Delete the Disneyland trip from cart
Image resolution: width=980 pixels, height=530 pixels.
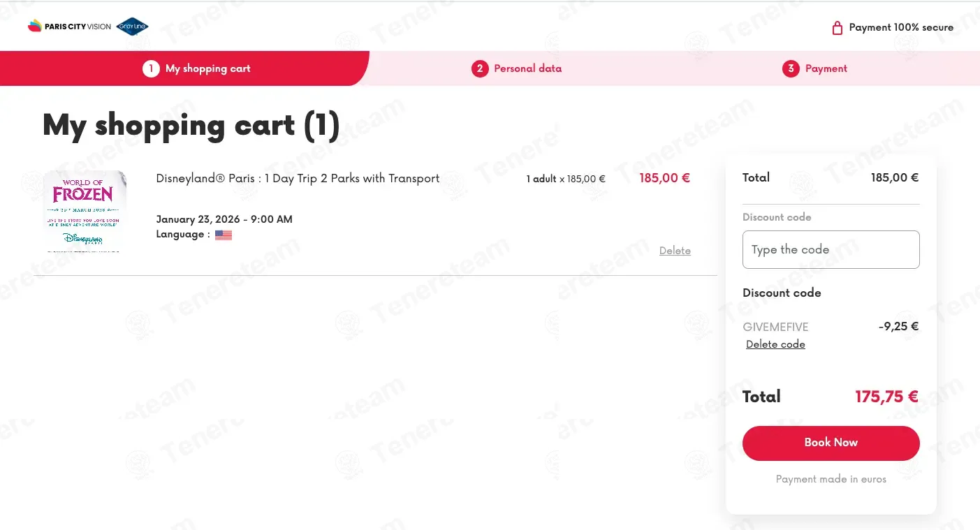[x=675, y=251]
